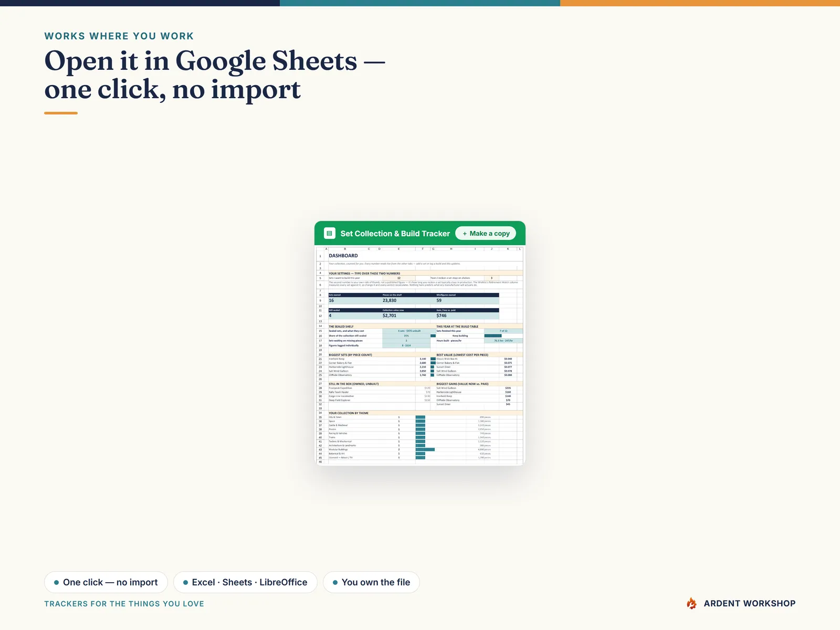
Task: Click the 'Keep building' progress bar
Action: (x=492, y=336)
